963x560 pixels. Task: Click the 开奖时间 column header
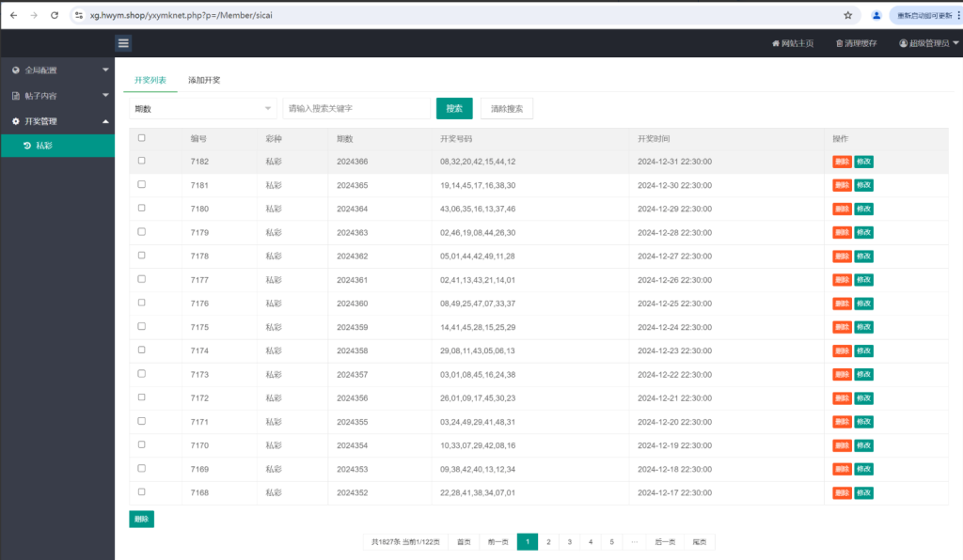[655, 139]
